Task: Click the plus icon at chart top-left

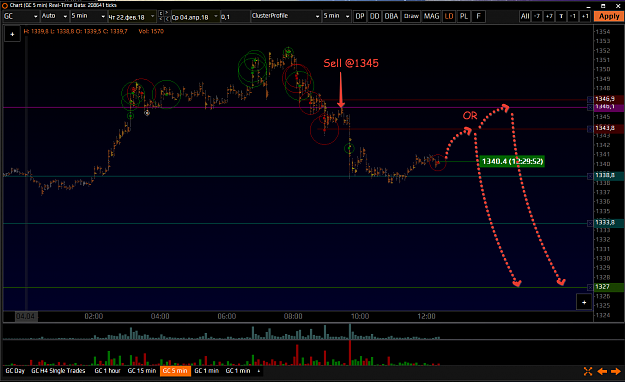Action: [12, 34]
